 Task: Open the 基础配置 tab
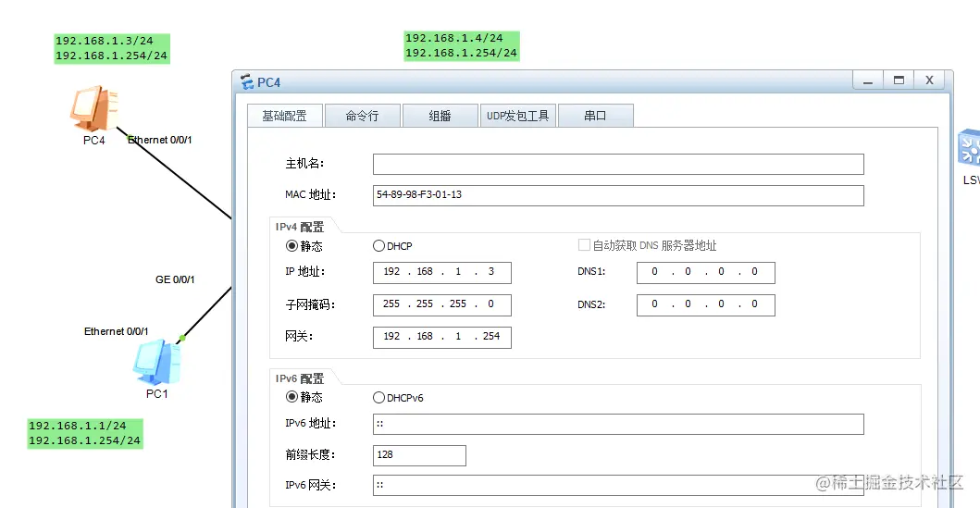285,116
